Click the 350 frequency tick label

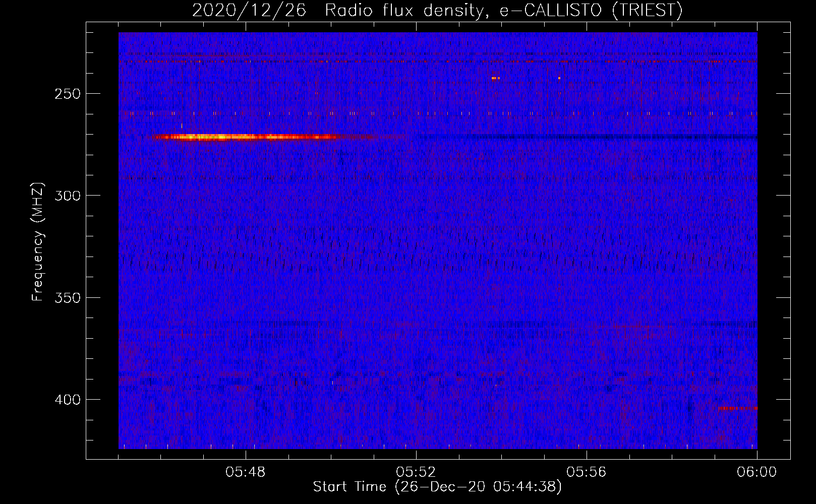click(68, 298)
